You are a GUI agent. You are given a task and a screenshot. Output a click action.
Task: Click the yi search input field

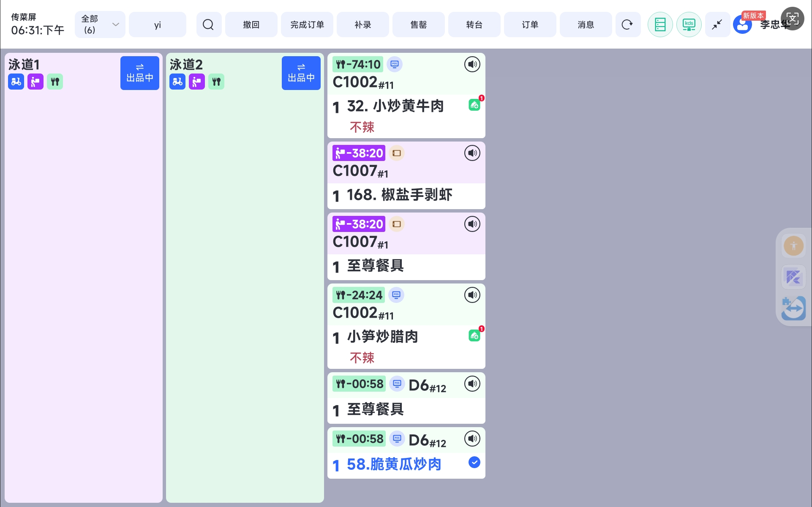[x=158, y=25]
